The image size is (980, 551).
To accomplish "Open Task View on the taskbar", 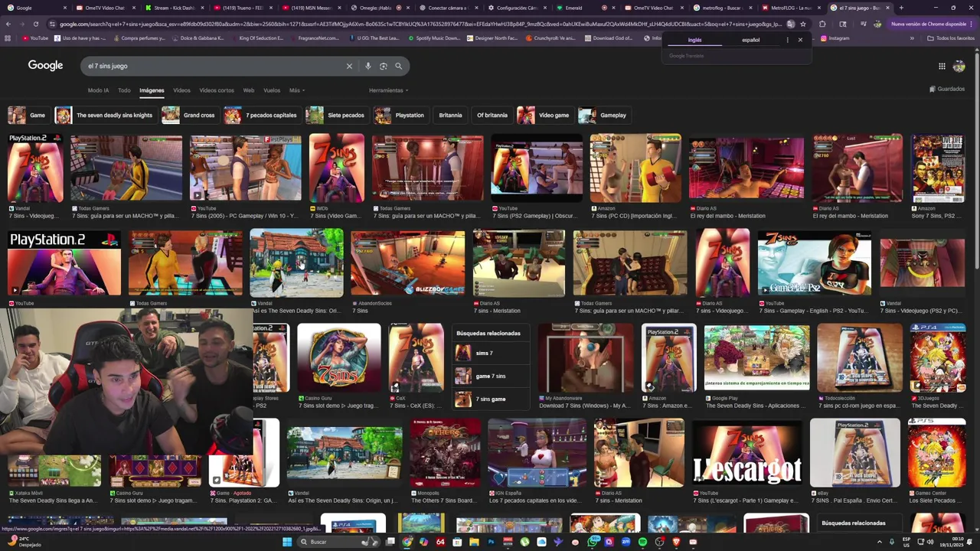I will click(x=390, y=542).
